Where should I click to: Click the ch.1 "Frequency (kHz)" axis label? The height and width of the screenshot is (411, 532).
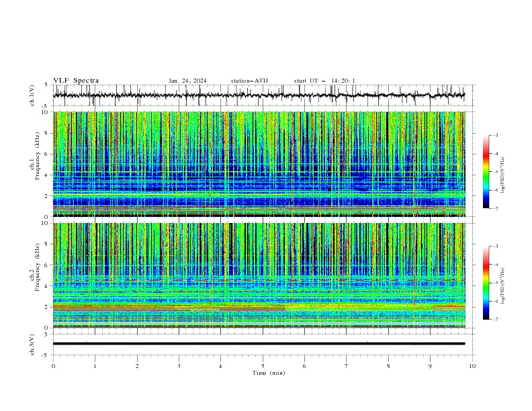(38, 156)
